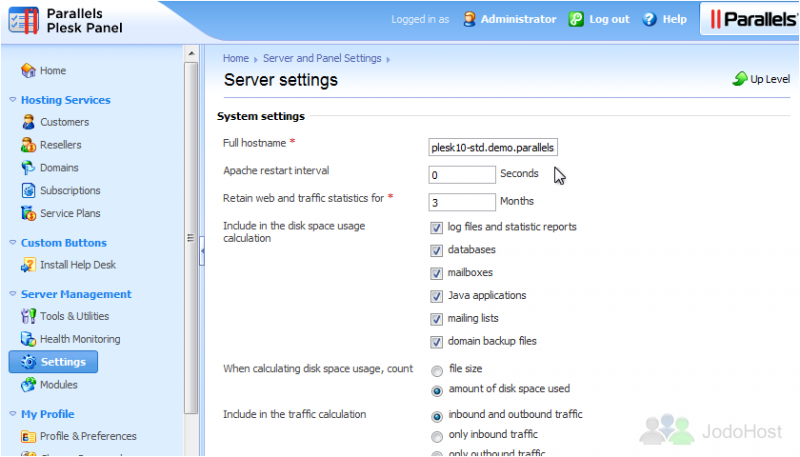Select inbound and outbound traffic radio
Screen dimensions: 800x457
click(437, 416)
